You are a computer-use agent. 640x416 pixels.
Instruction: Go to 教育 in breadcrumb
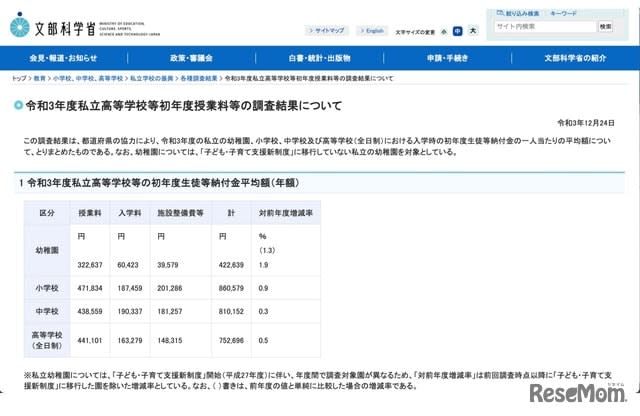(40, 78)
